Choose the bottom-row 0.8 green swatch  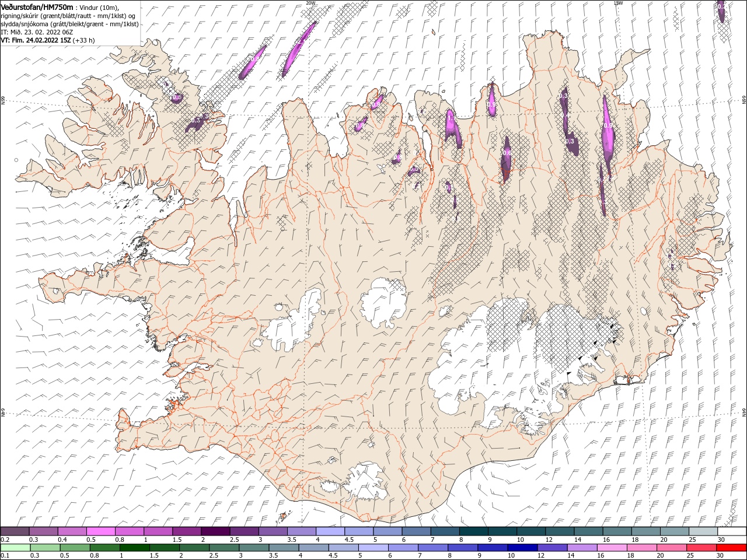pos(104,548)
